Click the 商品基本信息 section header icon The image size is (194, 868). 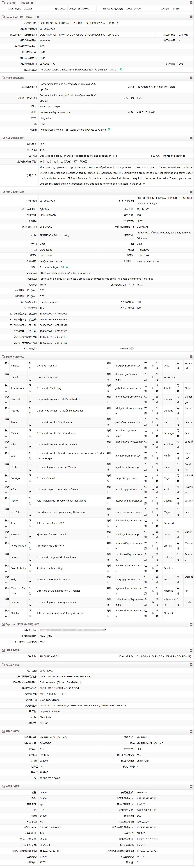(3, 665)
